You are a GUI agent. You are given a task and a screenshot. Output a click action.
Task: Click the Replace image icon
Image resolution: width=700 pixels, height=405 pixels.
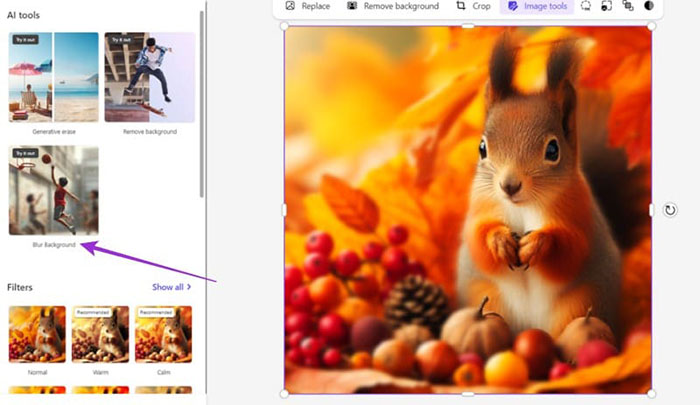290,6
